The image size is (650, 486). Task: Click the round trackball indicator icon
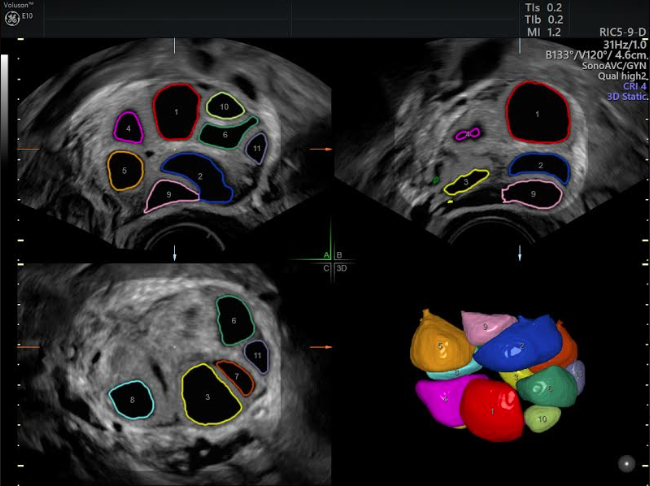coord(626,463)
